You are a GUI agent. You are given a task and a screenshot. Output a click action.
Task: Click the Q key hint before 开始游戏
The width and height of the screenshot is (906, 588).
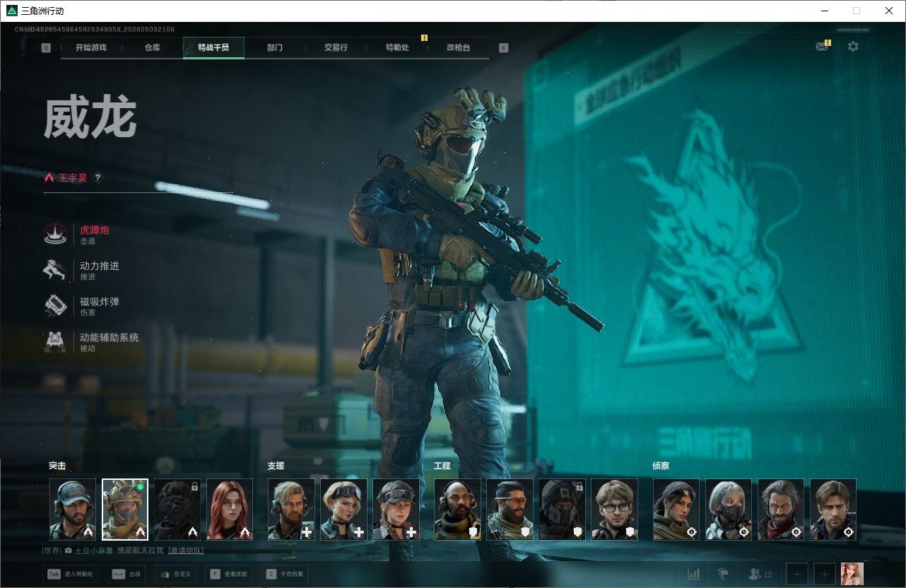pos(46,48)
